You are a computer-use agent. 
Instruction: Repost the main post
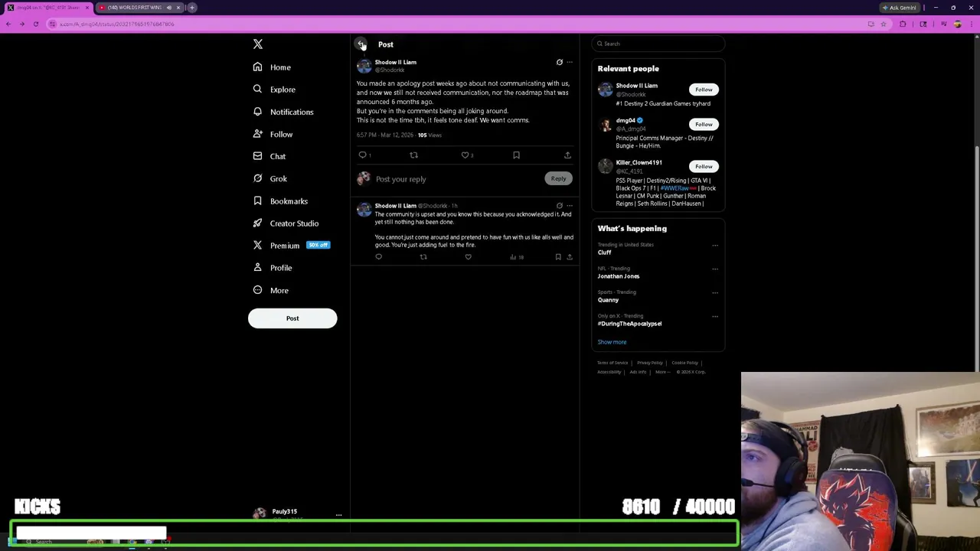click(x=413, y=155)
